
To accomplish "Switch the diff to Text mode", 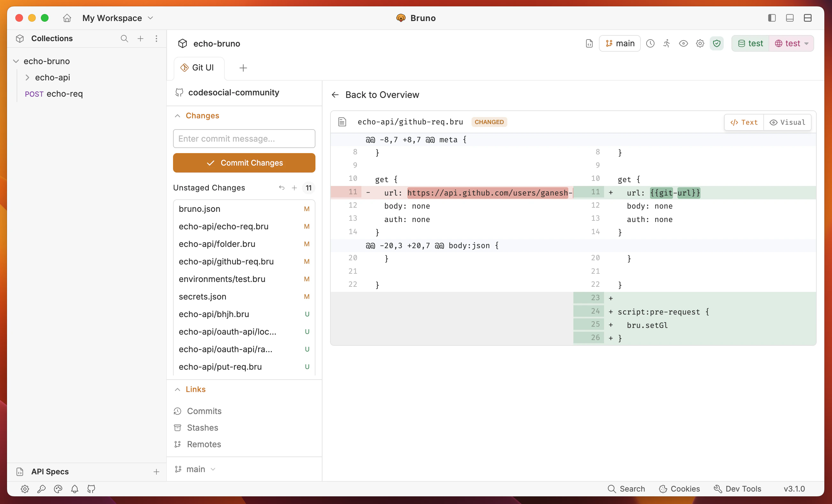I will point(744,122).
